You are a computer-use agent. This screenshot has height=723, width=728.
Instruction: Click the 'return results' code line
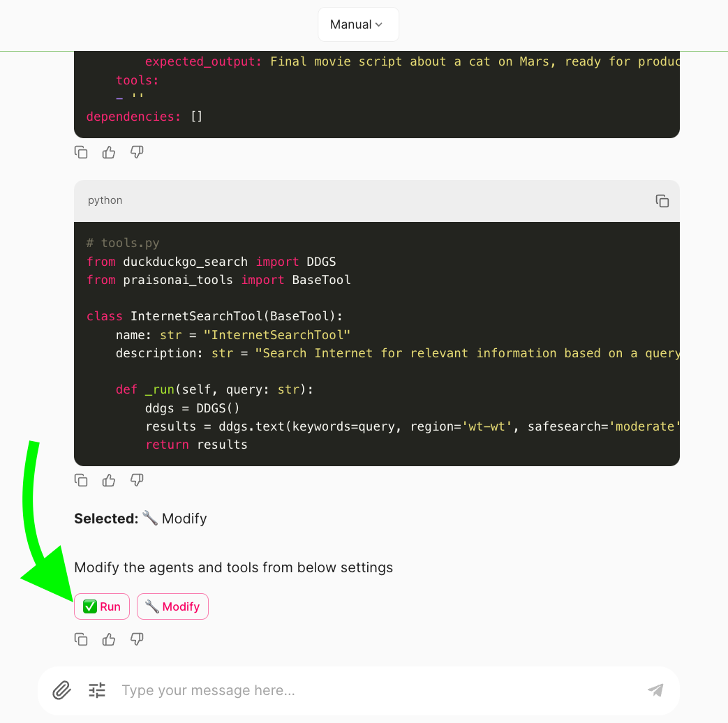tap(196, 445)
